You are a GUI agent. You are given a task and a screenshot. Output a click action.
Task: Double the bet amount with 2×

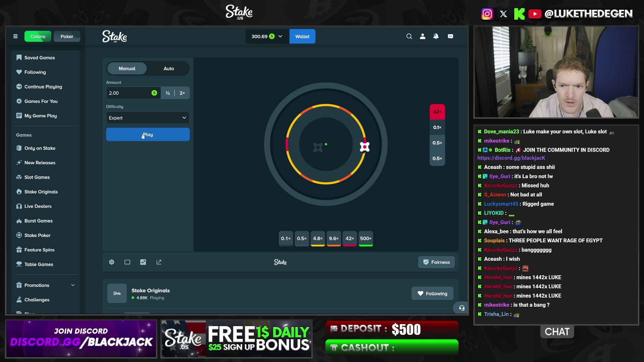[182, 93]
